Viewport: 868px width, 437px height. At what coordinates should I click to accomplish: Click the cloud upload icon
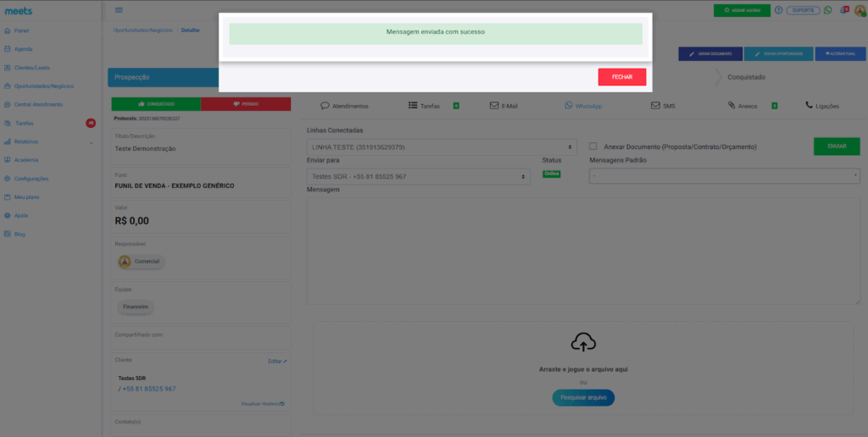point(582,341)
